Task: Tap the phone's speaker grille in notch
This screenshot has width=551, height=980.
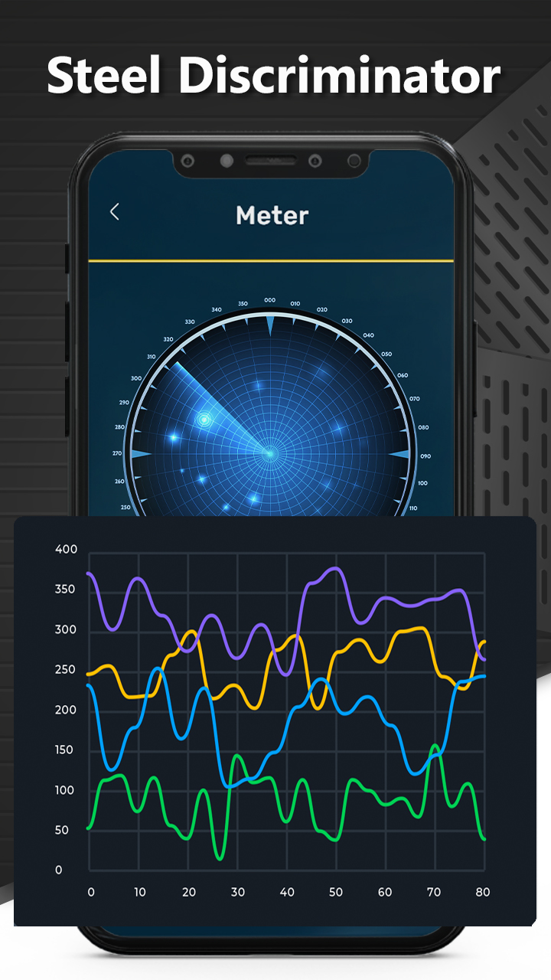Action: [270, 162]
